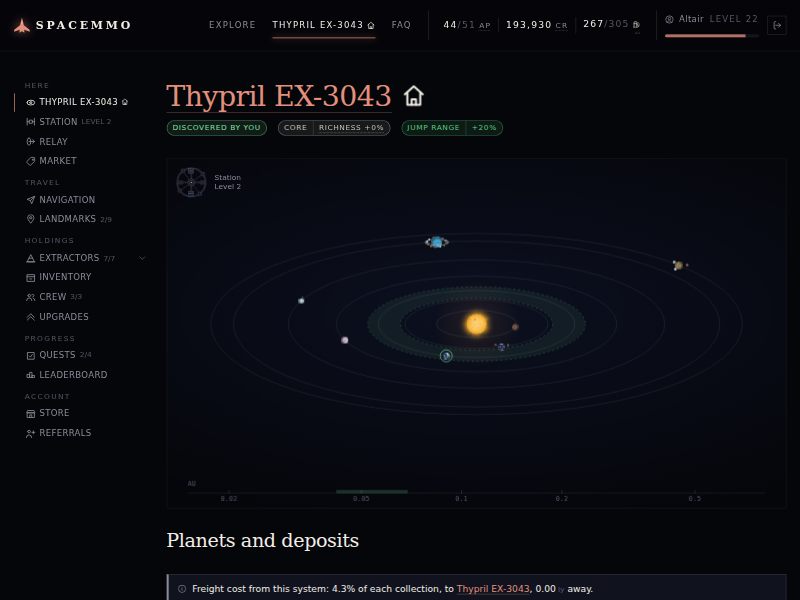Open Crew 3/3 page
The image size is (800, 600).
click(x=54, y=297)
